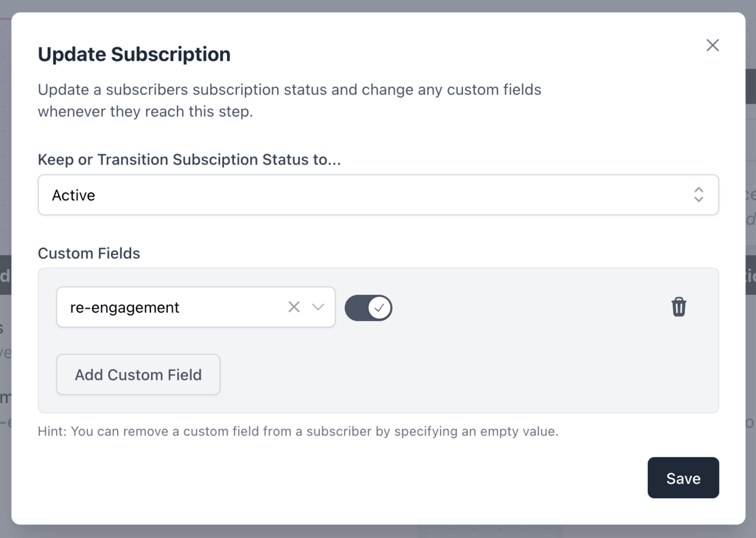Click the Update Subscription heading
Screen dimensions: 756x538
134,54
